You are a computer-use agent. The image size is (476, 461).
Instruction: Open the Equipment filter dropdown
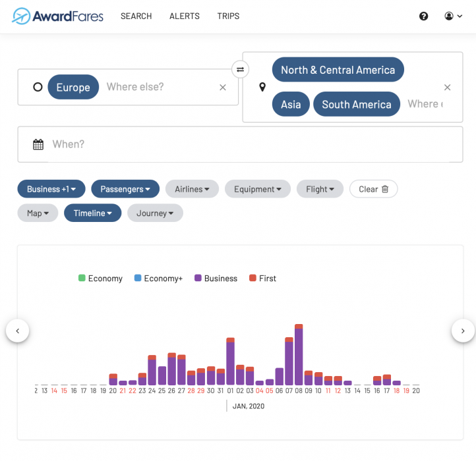(x=257, y=189)
